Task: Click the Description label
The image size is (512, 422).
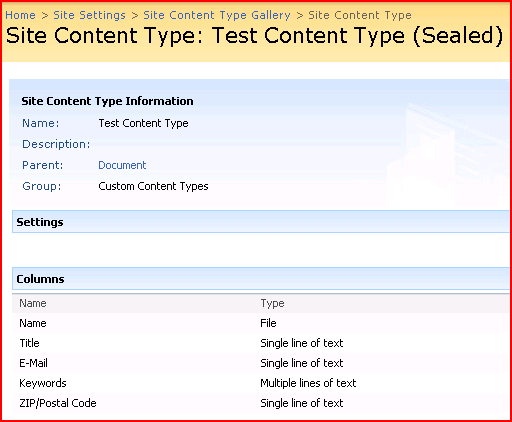Action: click(x=56, y=144)
